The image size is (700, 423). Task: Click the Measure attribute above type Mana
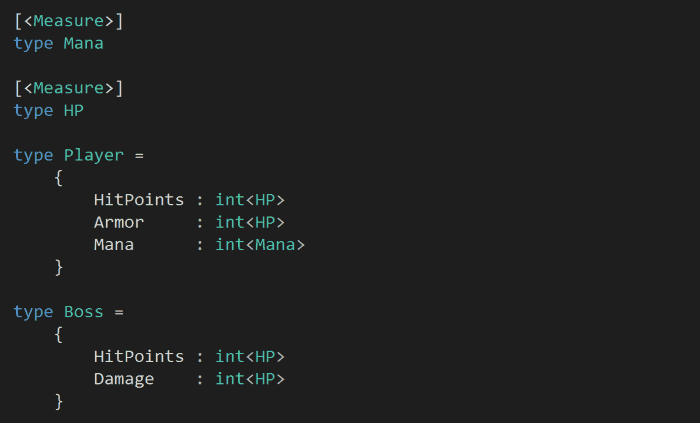(x=69, y=21)
